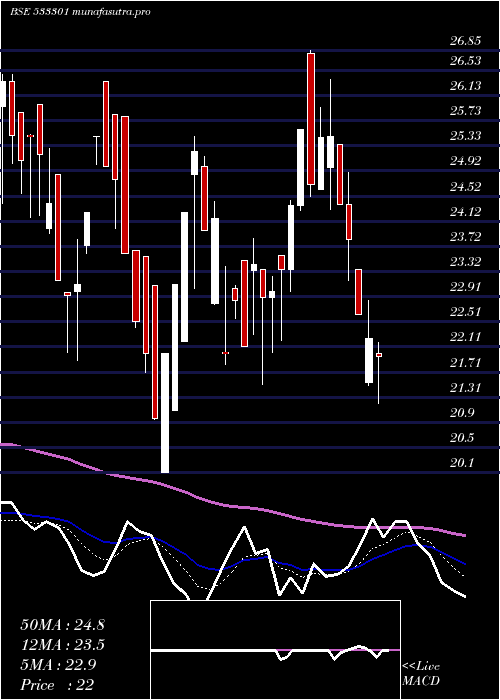500x700 pixels.
Task: Click the 21.71 price axis label
Action: pyautogui.click(x=466, y=362)
